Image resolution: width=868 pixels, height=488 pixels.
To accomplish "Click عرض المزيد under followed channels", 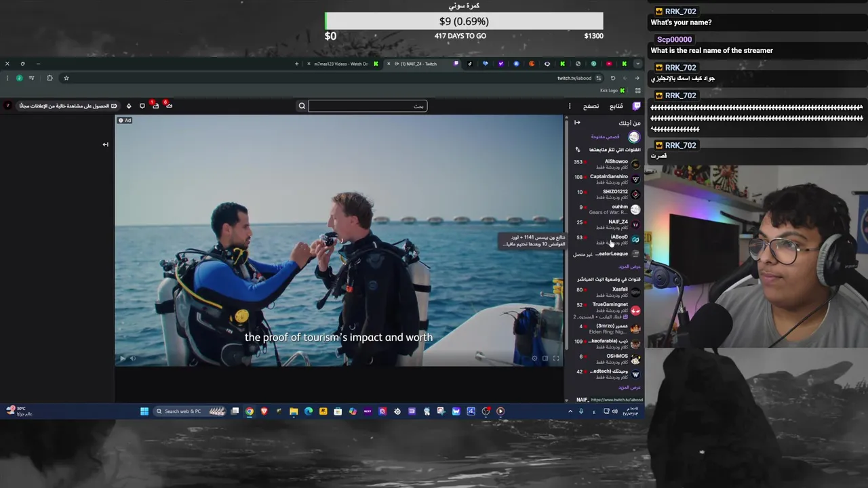I will (x=629, y=266).
